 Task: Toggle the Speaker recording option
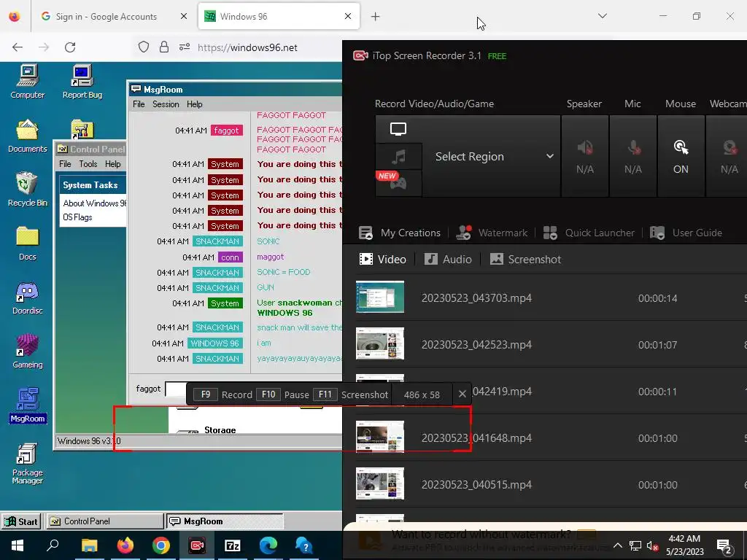[x=584, y=156]
